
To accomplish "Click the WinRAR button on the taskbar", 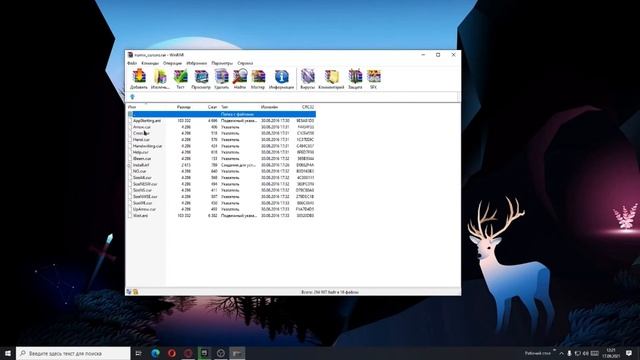I will [x=237, y=353].
